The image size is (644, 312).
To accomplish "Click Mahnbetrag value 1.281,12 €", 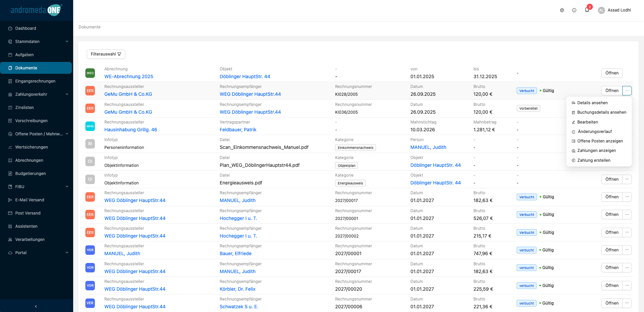I will 484,130.
